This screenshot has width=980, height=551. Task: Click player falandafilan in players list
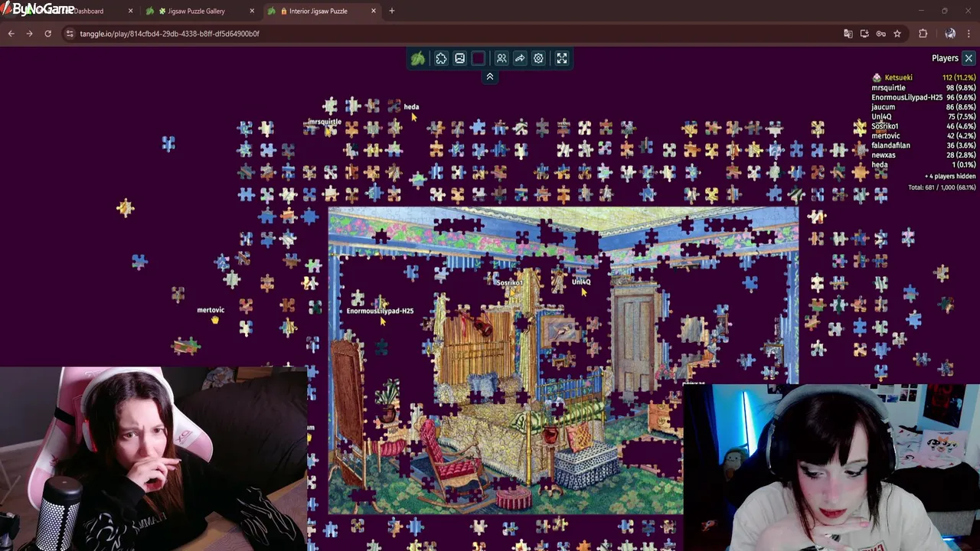(x=890, y=145)
